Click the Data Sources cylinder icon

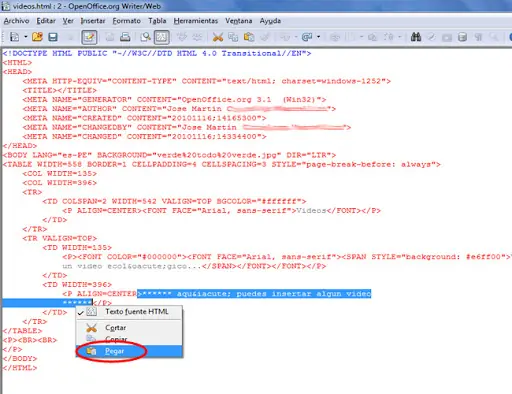click(x=462, y=37)
